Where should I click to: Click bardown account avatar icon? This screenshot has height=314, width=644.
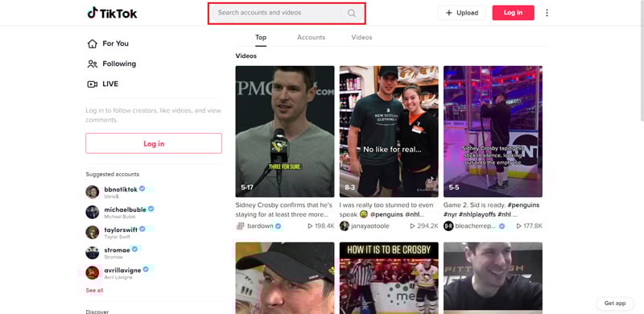coord(240,226)
